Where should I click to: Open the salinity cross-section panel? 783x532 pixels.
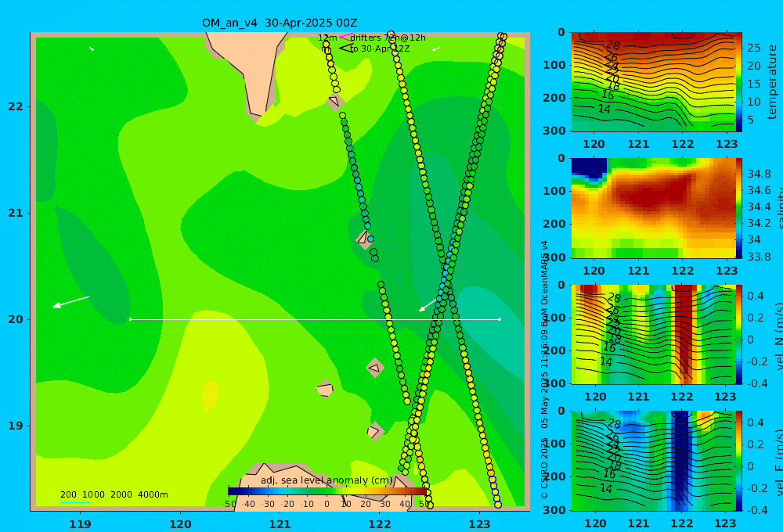point(653,208)
